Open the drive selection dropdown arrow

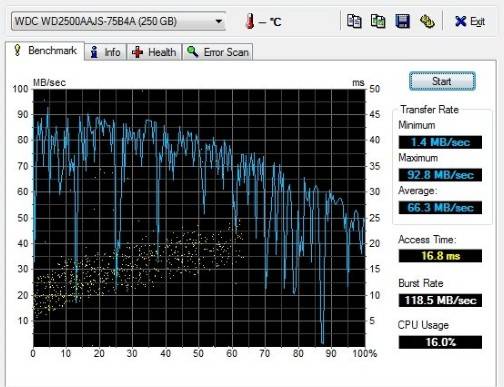(x=219, y=21)
